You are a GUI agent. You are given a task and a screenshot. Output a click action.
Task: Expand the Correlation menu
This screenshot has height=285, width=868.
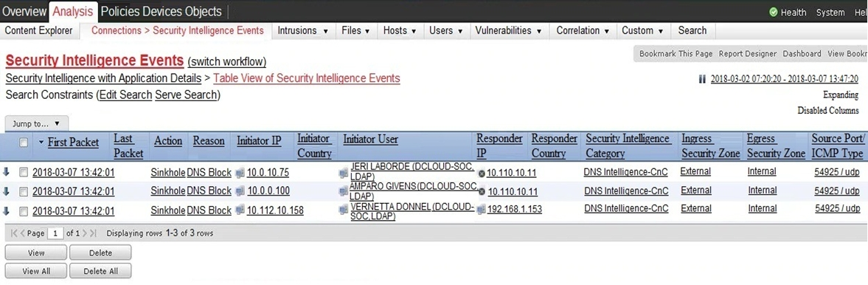pos(583,31)
